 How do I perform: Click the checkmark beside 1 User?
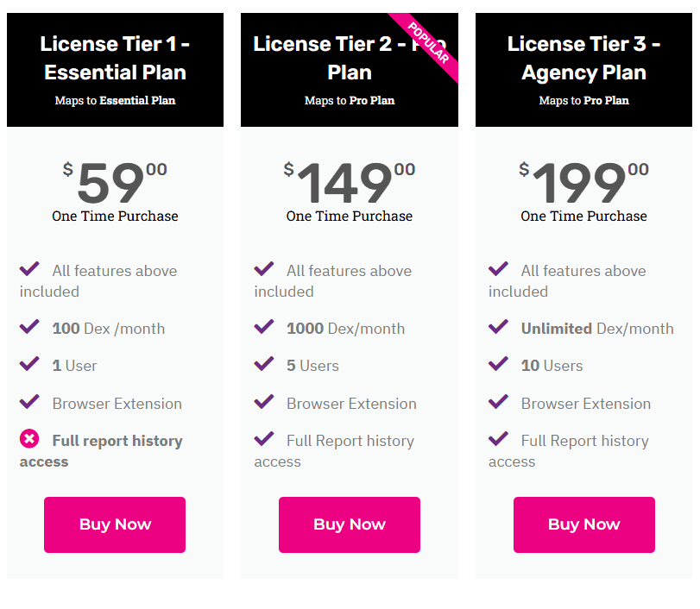tap(29, 364)
